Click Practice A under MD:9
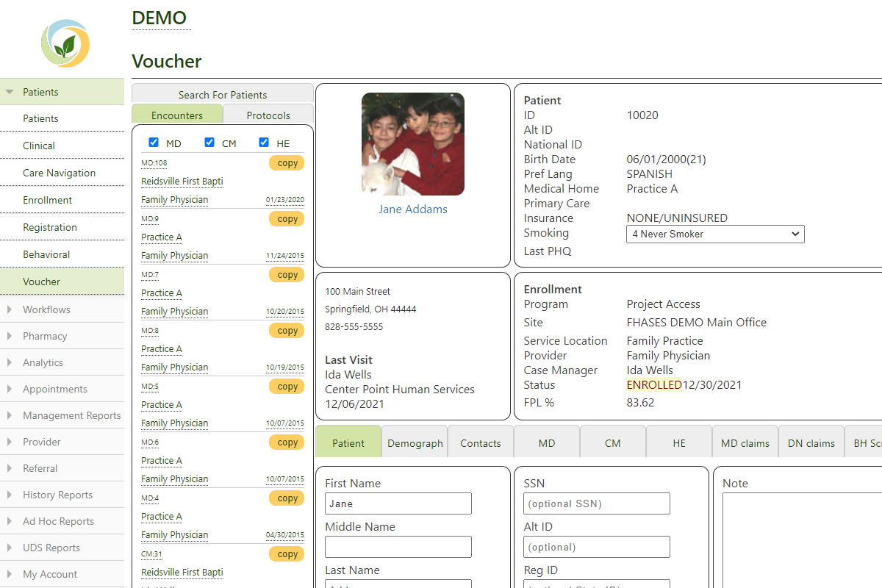The image size is (882, 588). (x=162, y=237)
